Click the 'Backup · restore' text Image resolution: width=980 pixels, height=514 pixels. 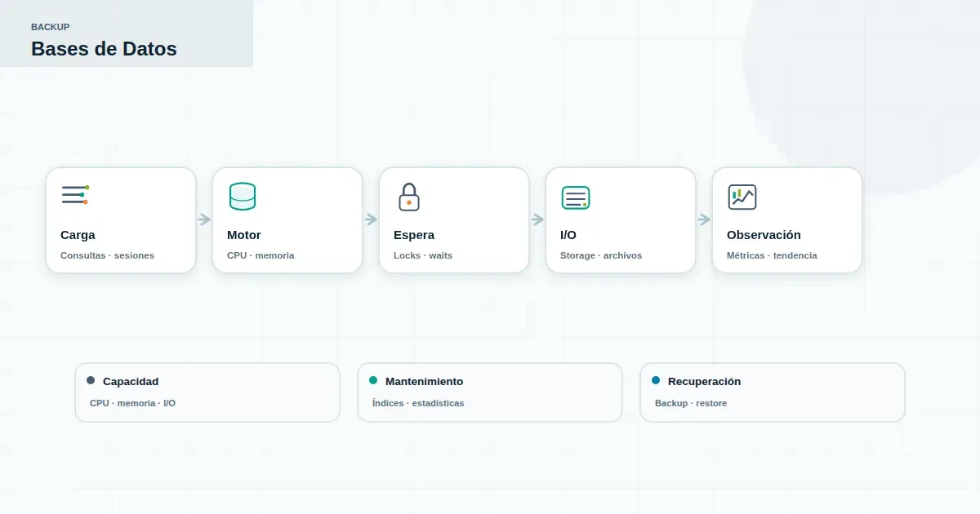(x=691, y=403)
